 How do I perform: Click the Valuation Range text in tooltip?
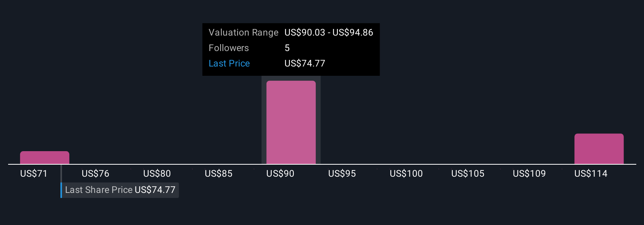tap(243, 32)
